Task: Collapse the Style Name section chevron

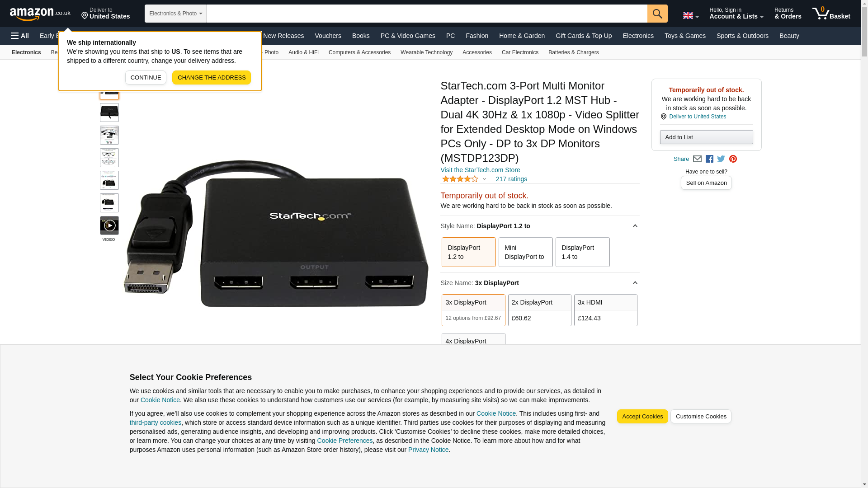Action: click(x=635, y=226)
